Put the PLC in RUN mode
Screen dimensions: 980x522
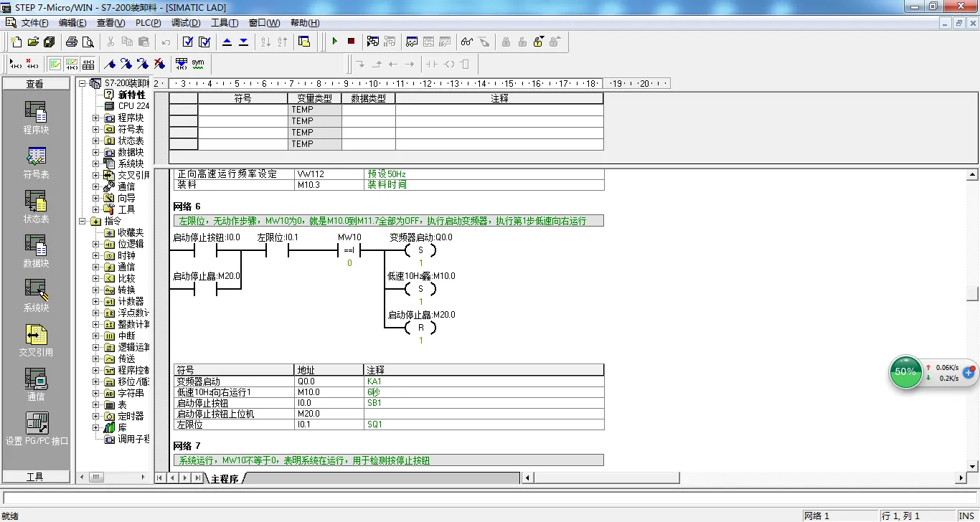click(334, 42)
